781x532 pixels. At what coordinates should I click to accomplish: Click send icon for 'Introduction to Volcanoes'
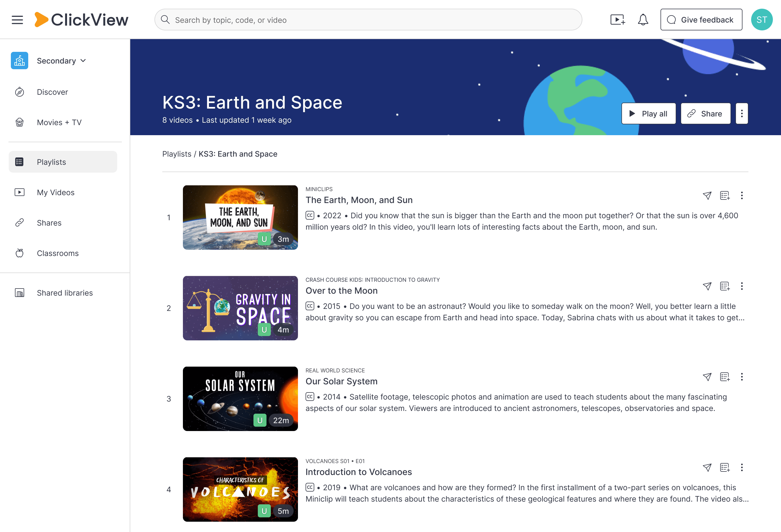707,467
